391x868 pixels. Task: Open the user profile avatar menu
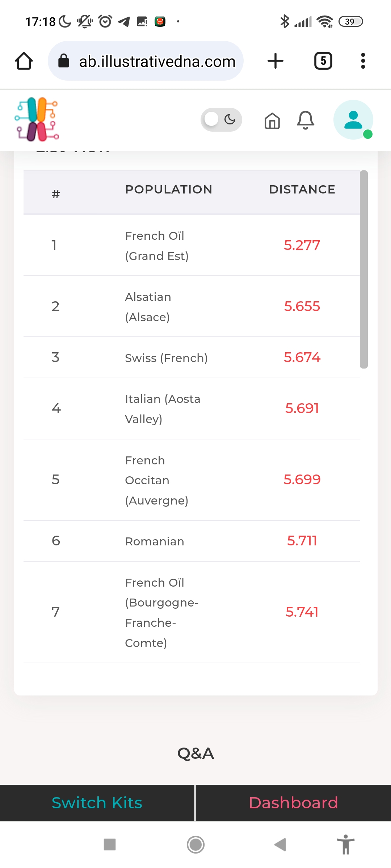(x=353, y=120)
